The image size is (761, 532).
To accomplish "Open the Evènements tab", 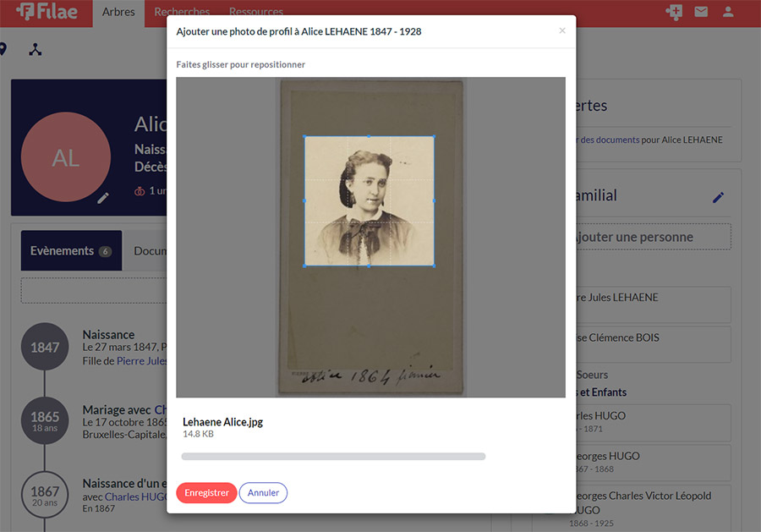I will [71, 250].
